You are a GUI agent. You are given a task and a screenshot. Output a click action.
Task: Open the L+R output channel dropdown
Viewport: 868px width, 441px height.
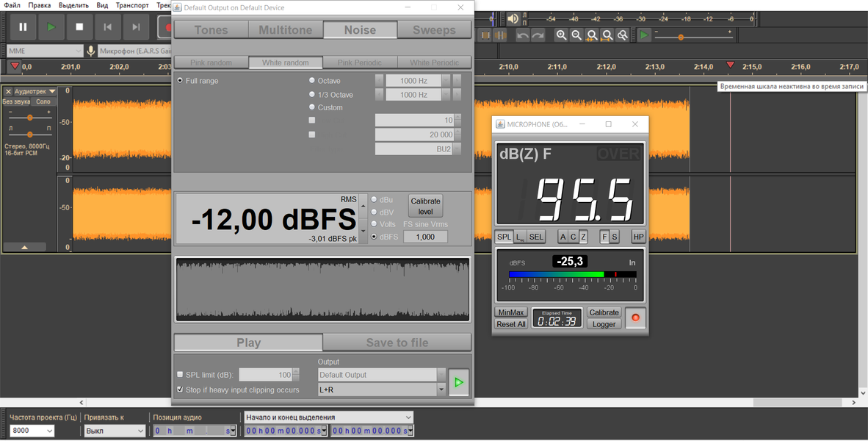(441, 390)
